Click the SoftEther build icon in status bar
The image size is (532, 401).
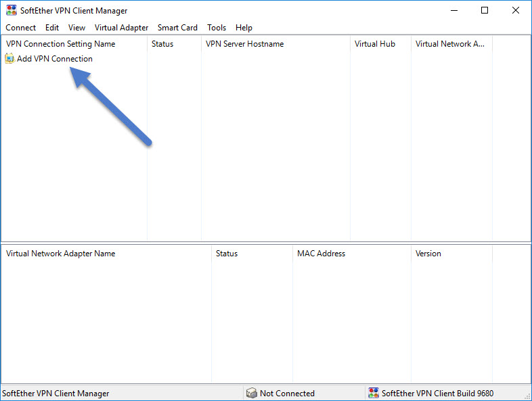374,393
